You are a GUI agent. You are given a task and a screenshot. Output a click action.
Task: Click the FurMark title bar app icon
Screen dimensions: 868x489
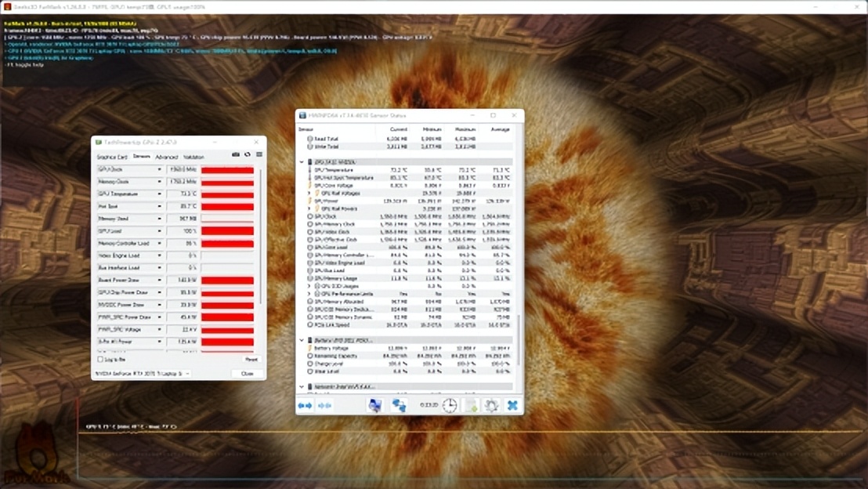pos(7,6)
